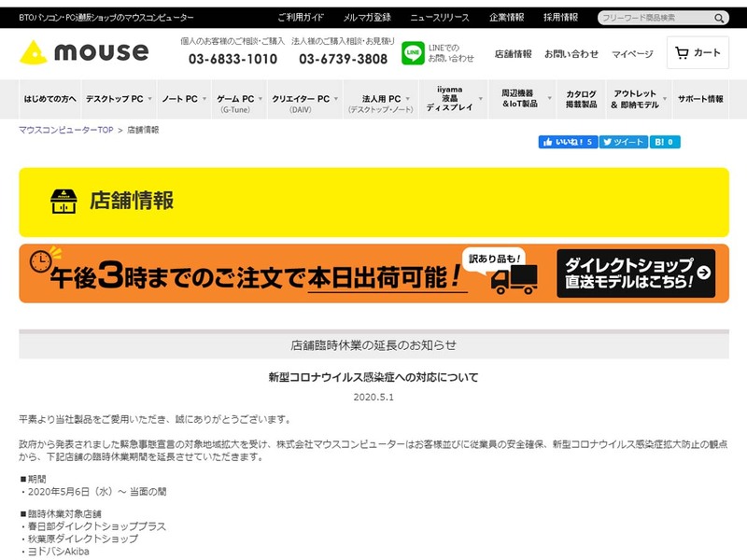The width and height of the screenshot is (747, 560).
Task: Open the LINE inquiry icon
Action: pyautogui.click(x=413, y=53)
